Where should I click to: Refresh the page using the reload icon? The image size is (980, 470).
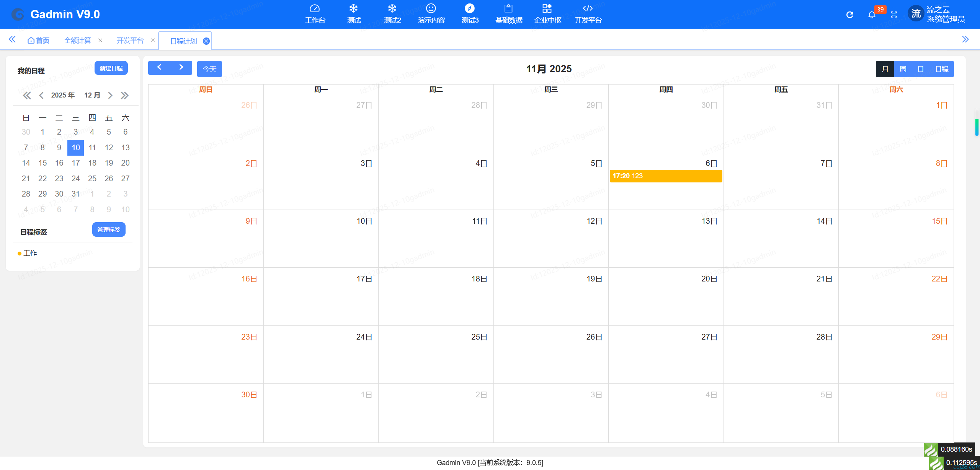[850, 14]
